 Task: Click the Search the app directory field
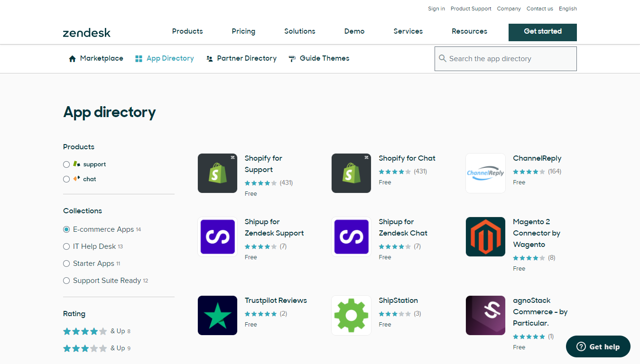click(x=506, y=59)
